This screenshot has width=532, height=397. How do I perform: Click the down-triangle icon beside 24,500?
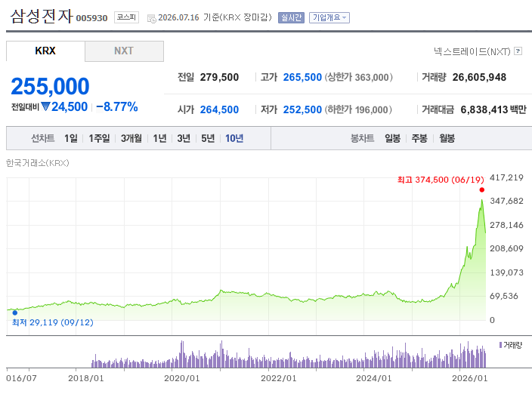45,106
